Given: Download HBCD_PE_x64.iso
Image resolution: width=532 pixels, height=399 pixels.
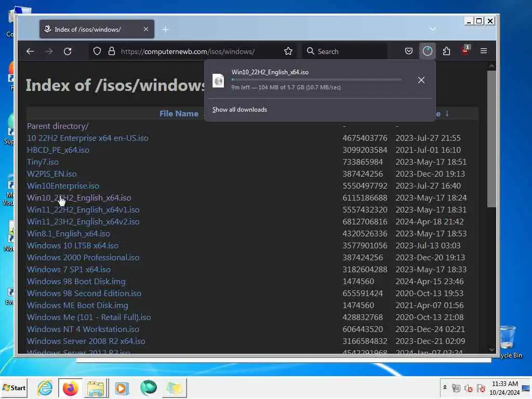Looking at the screenshot, I should (58, 150).
